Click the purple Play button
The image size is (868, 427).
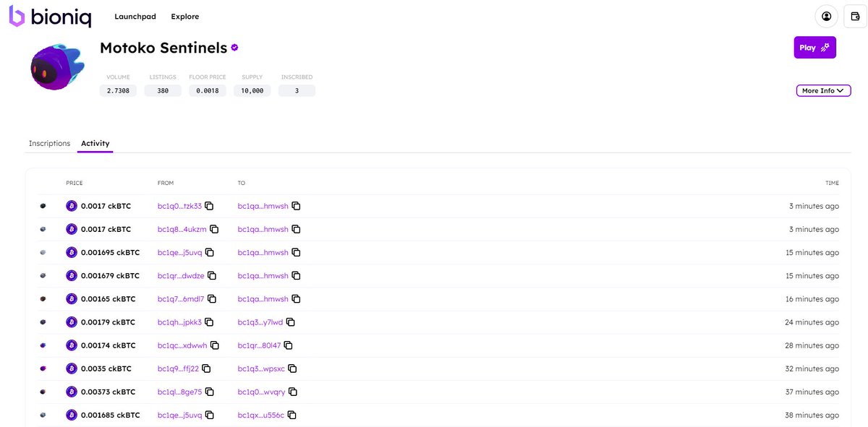(x=815, y=48)
